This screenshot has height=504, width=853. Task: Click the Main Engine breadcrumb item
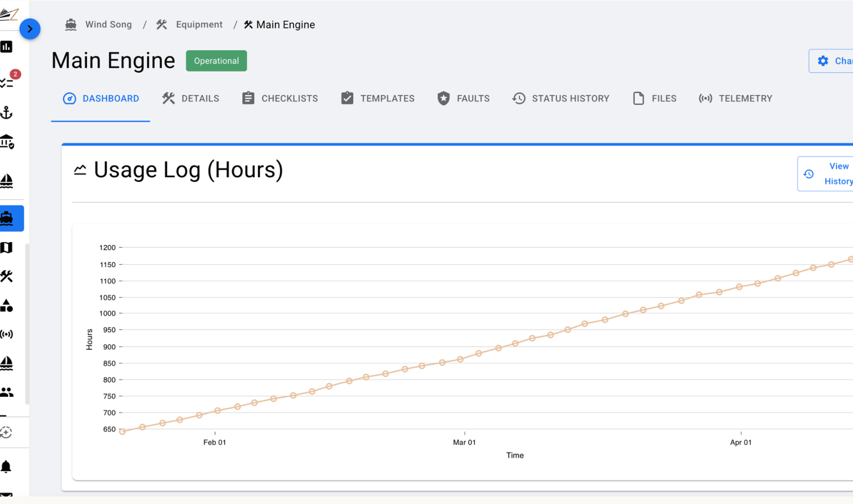click(280, 24)
